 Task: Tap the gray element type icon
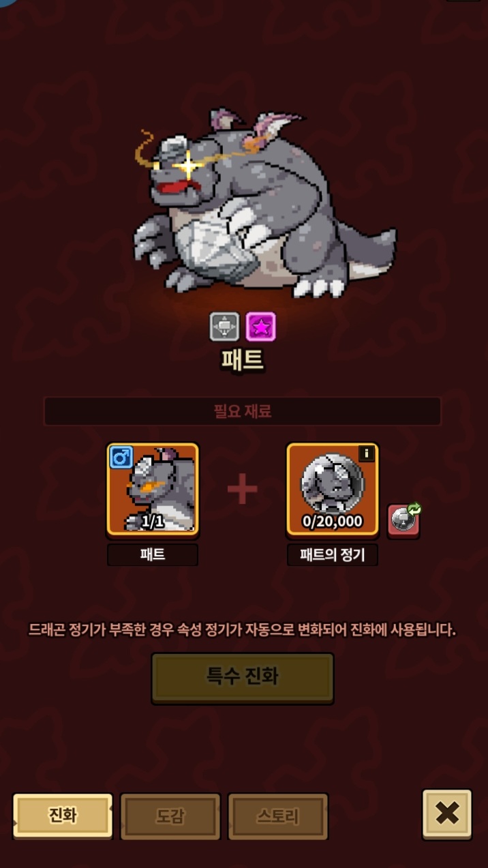tap(224, 327)
